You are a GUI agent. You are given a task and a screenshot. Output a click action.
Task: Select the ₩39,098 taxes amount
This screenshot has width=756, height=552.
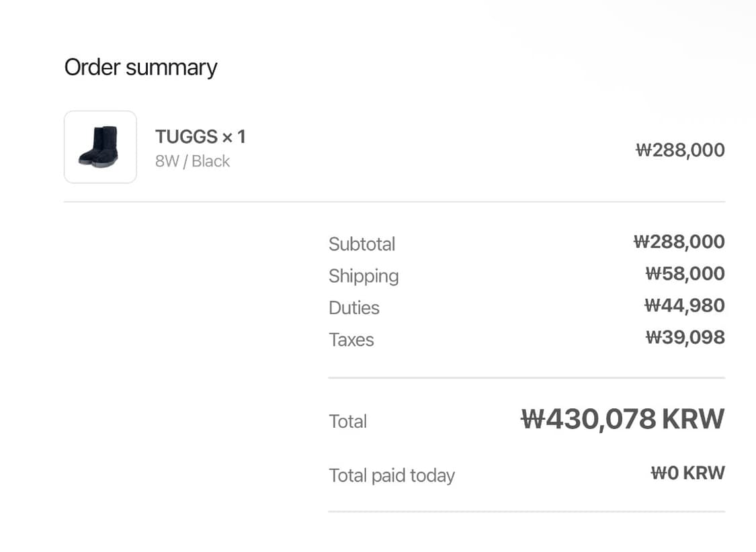(685, 337)
